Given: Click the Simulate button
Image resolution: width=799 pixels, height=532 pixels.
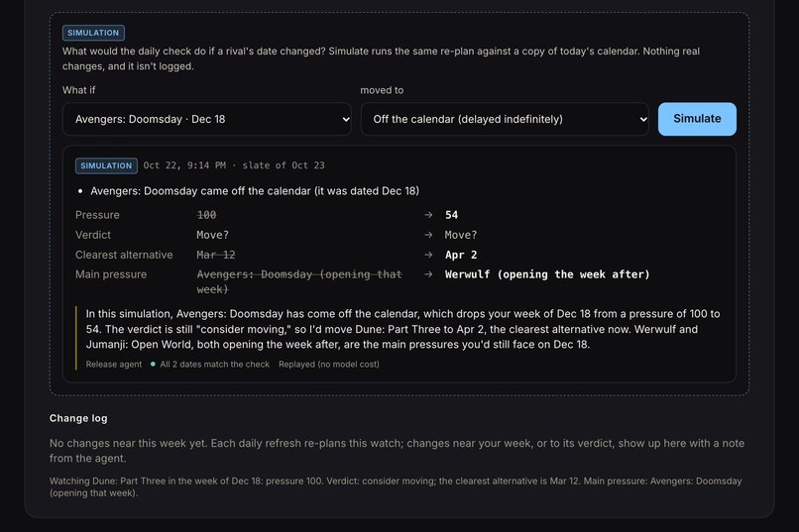Looking at the screenshot, I should tap(697, 119).
